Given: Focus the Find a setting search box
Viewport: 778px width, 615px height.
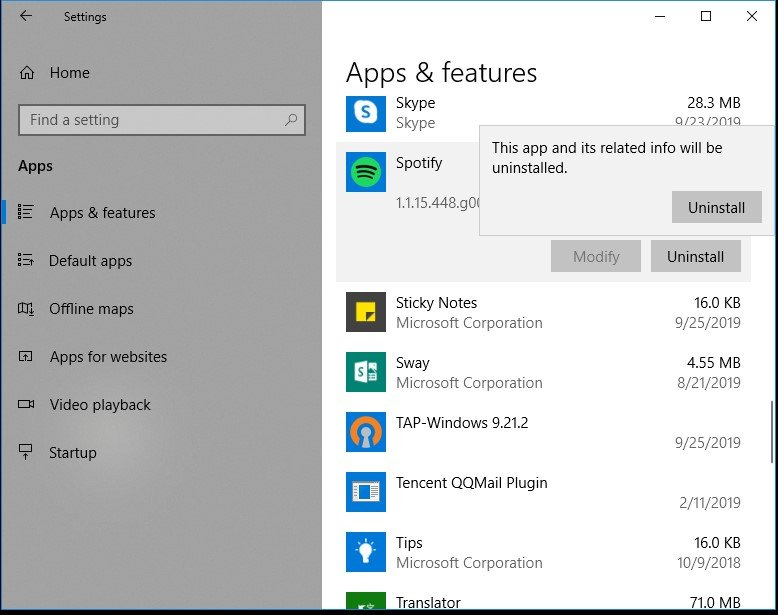Looking at the screenshot, I should tap(162, 120).
